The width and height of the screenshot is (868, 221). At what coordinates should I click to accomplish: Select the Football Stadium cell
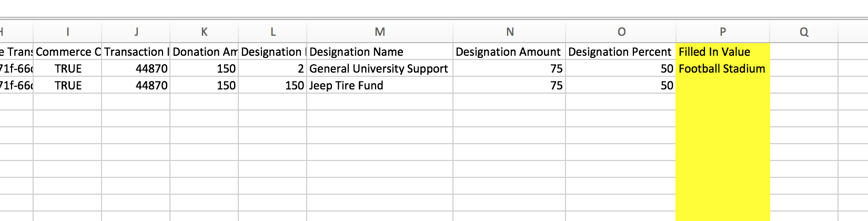tap(722, 68)
